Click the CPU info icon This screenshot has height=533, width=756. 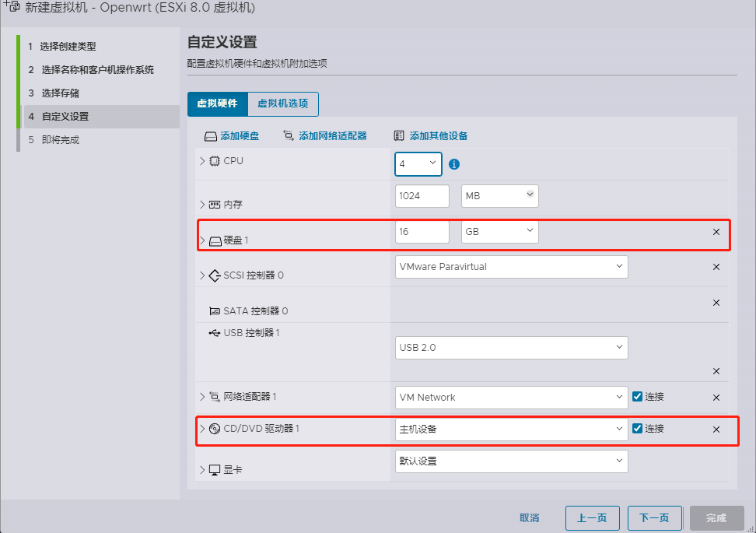(455, 164)
